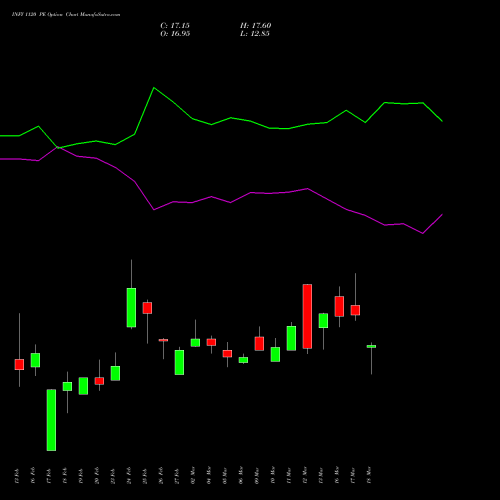Viewport: 500px width, 500px height.
Task: Click the '24 Feb' date axis label
Action: (129, 475)
